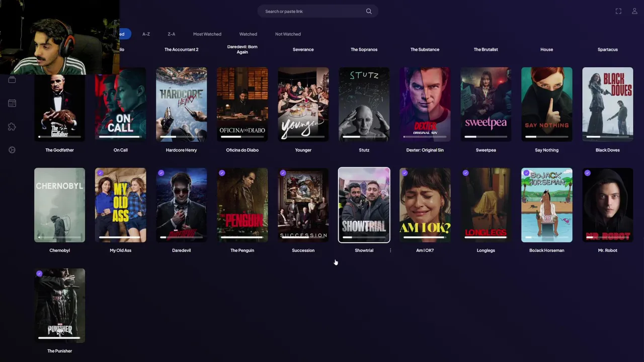Open the On Call poster
The width and height of the screenshot is (644, 362).
[x=120, y=105]
